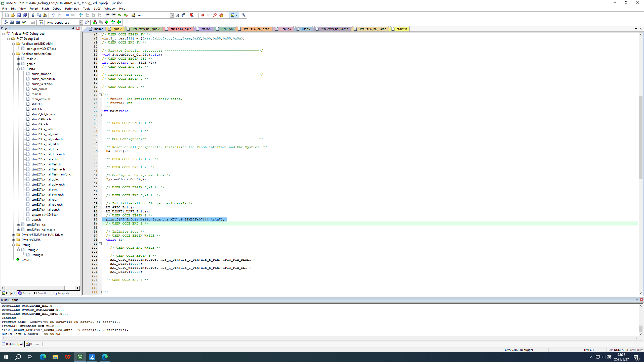Switch to Functions panel tab
This screenshot has height=362, width=644.
click(42, 293)
